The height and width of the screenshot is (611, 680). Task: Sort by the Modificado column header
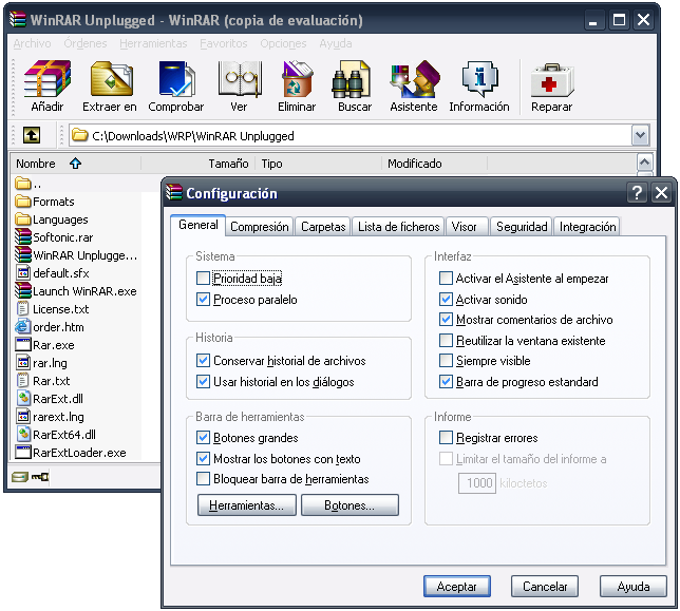[435, 163]
